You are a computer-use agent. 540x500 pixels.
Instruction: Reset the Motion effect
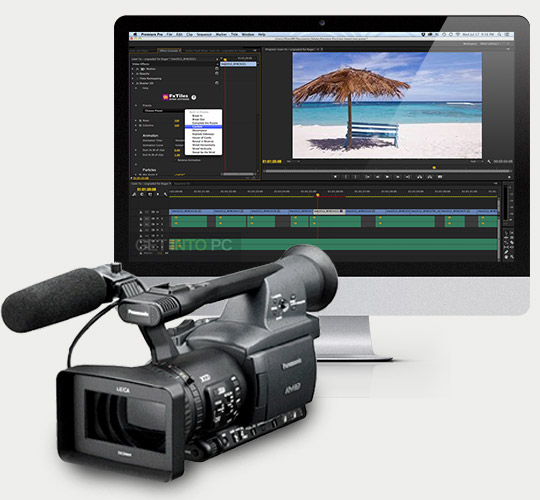[x=217, y=69]
